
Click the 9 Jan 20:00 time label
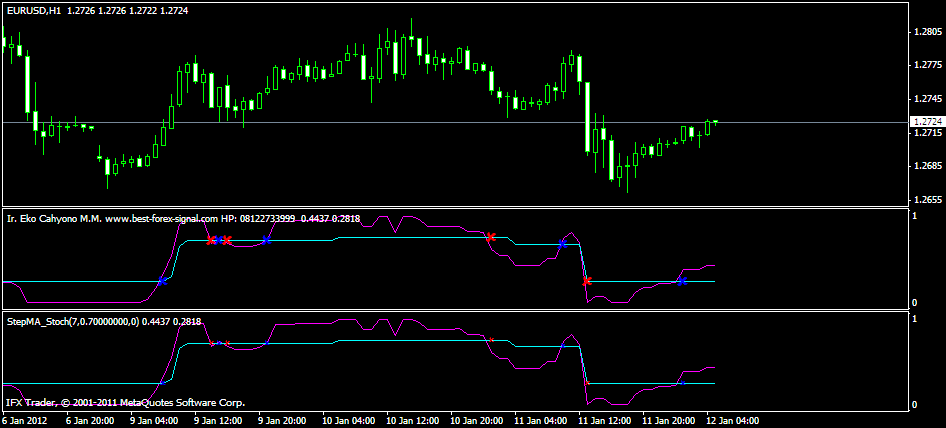pos(282,420)
